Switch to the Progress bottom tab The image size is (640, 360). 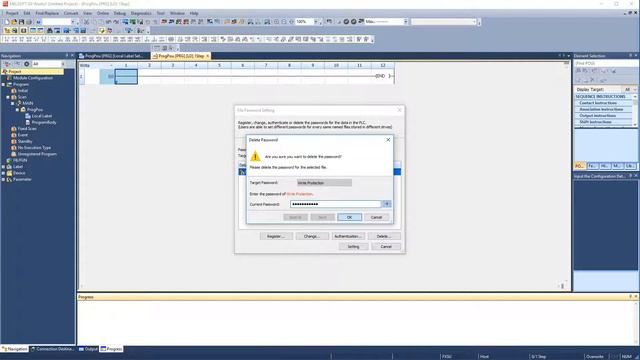point(112,349)
